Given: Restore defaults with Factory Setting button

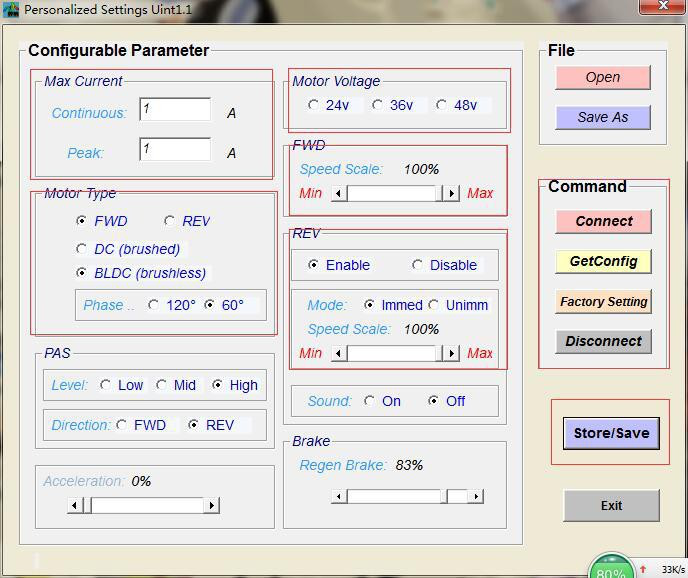Looking at the screenshot, I should pos(603,301).
